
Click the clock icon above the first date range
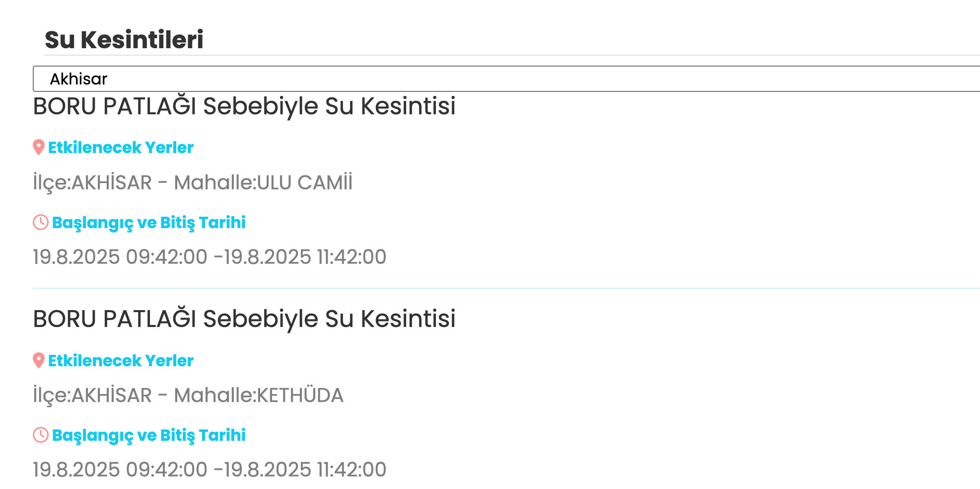tap(40, 222)
